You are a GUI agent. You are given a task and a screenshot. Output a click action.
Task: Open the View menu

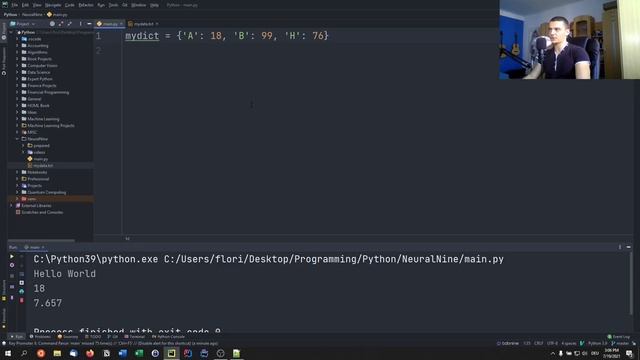coord(37,5)
